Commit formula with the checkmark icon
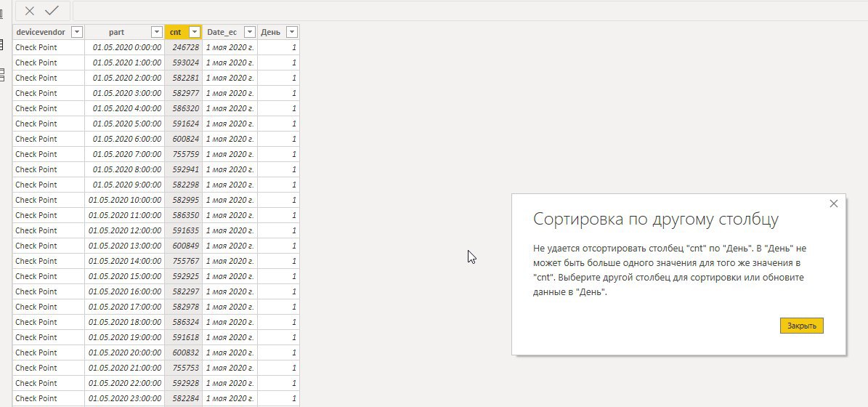The image size is (868, 407). coord(52,10)
